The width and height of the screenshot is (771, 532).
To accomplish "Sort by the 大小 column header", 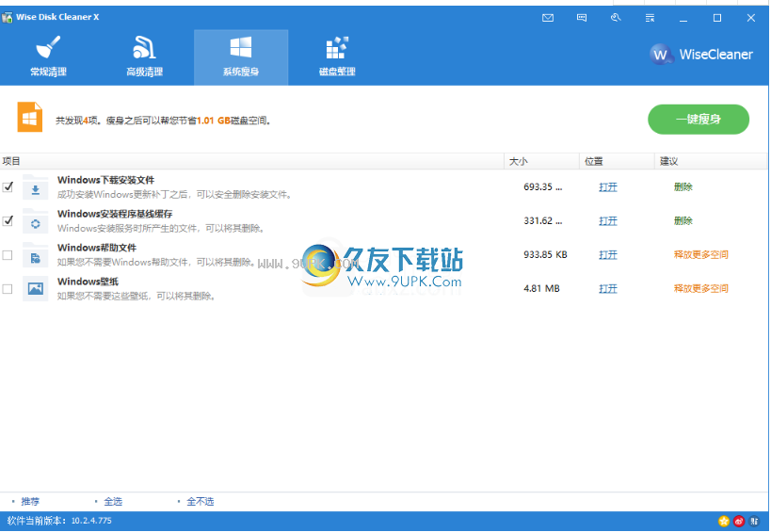I will click(542, 161).
